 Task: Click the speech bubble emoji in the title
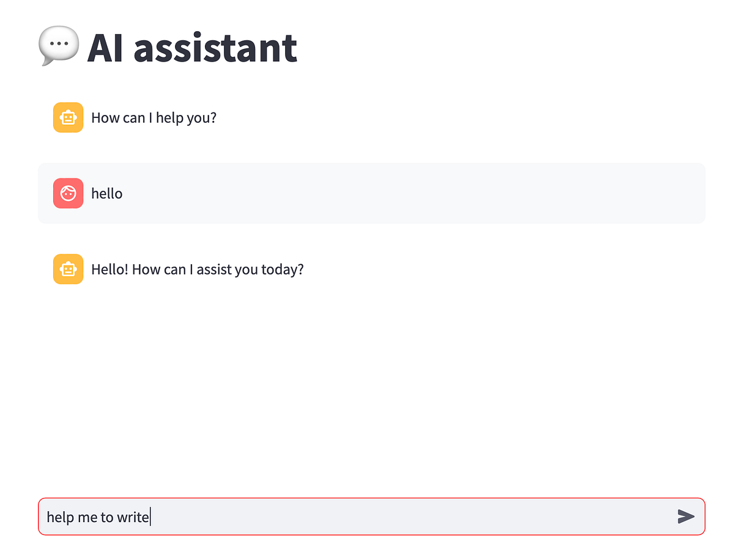coord(59,46)
